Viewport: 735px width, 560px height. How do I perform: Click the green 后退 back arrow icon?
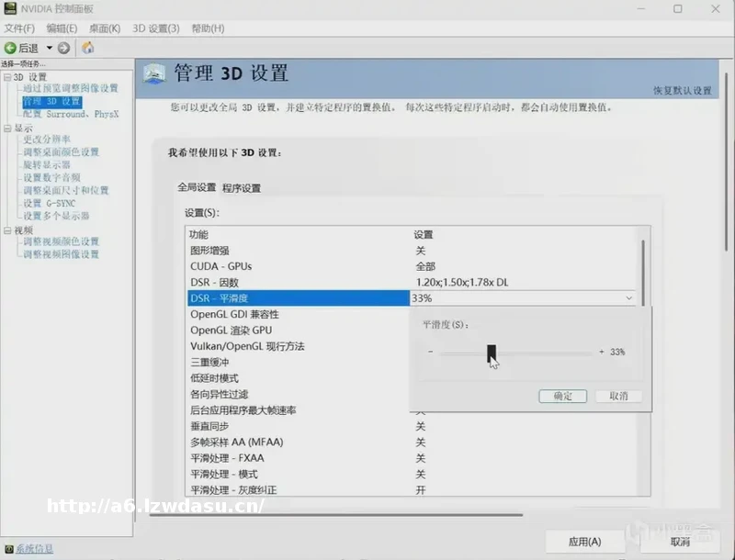(10, 48)
